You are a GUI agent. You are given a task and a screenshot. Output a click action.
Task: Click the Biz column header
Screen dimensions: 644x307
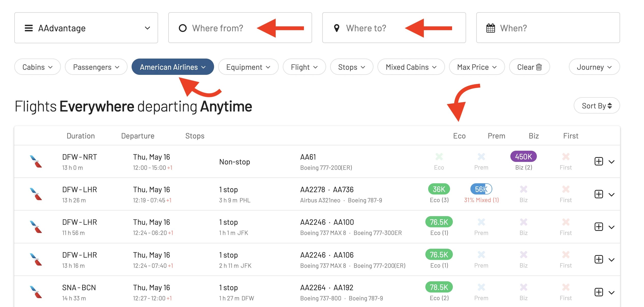point(534,136)
